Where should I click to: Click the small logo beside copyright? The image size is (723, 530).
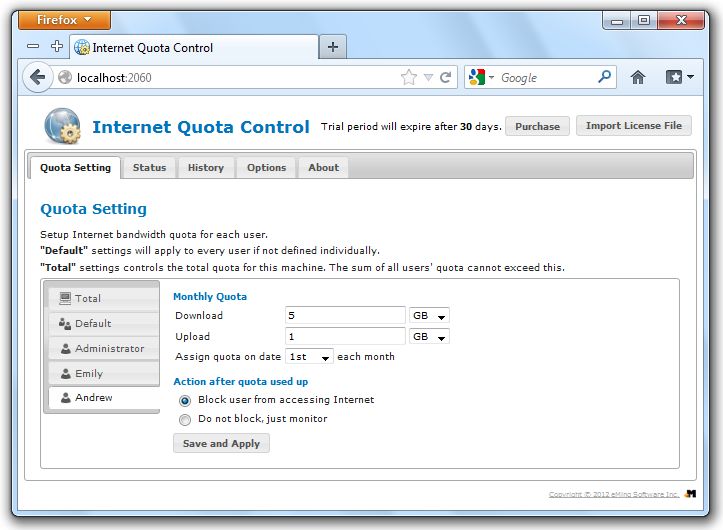click(690, 494)
